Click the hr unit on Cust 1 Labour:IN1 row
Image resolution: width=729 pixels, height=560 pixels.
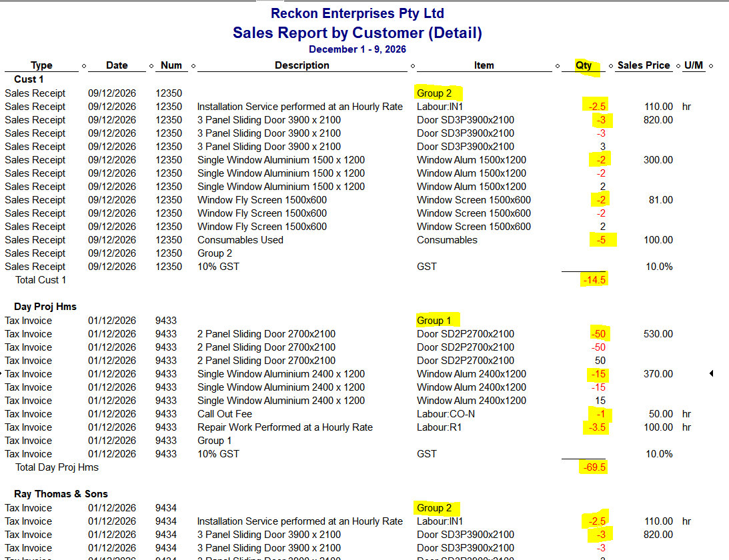[x=687, y=107]
